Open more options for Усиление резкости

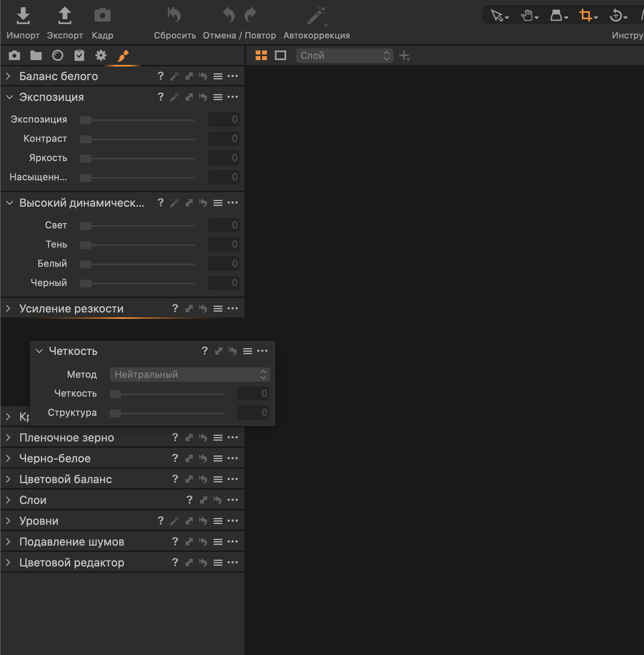pos(232,309)
